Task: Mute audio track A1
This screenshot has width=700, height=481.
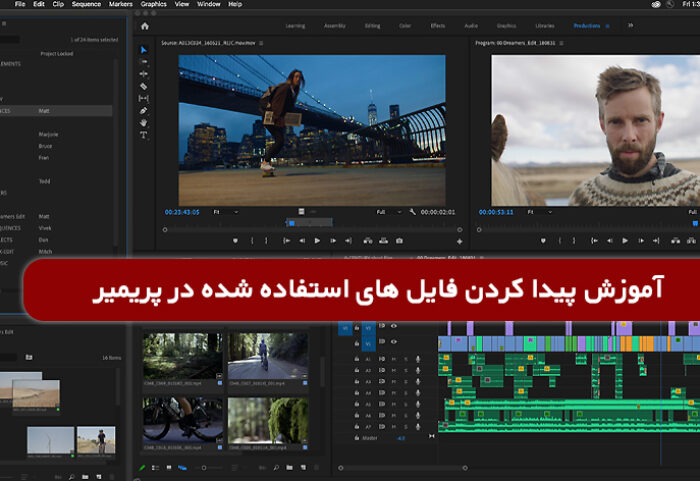Action: (394, 359)
